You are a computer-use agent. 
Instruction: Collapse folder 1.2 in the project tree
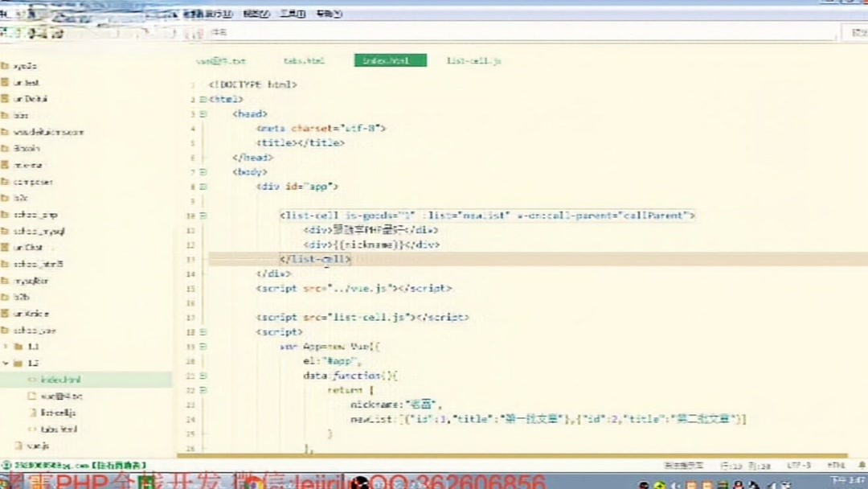pyautogui.click(x=6, y=362)
